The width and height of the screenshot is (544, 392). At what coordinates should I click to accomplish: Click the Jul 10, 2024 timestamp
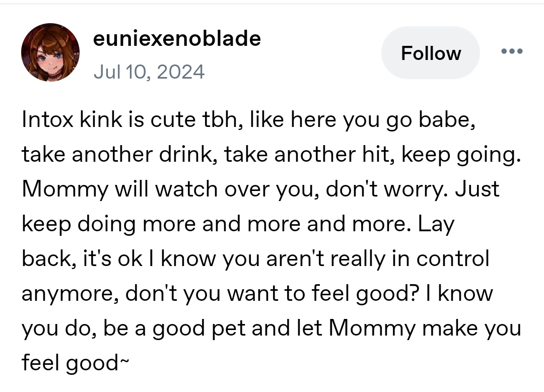149,72
